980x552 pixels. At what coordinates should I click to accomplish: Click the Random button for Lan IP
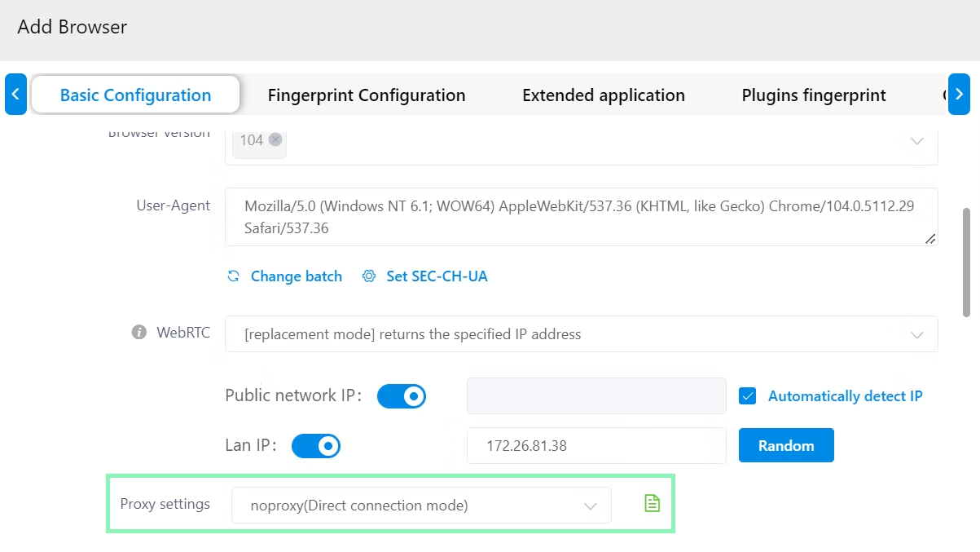[786, 445]
